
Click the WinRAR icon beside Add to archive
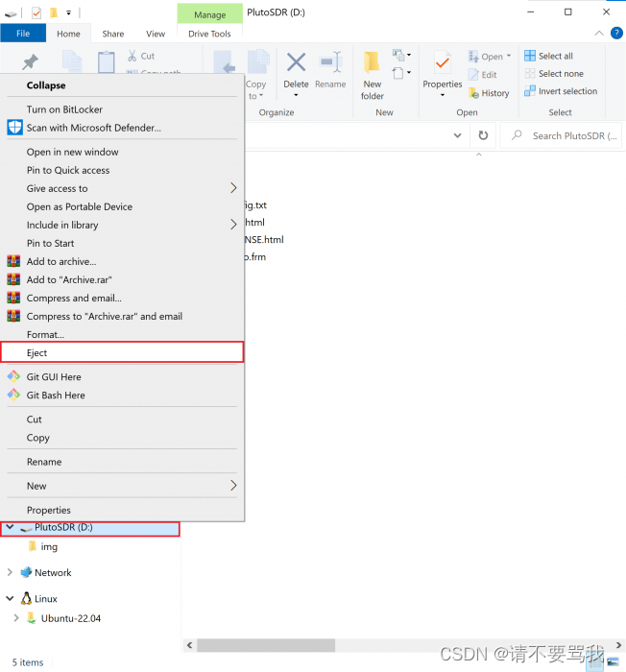coord(13,261)
